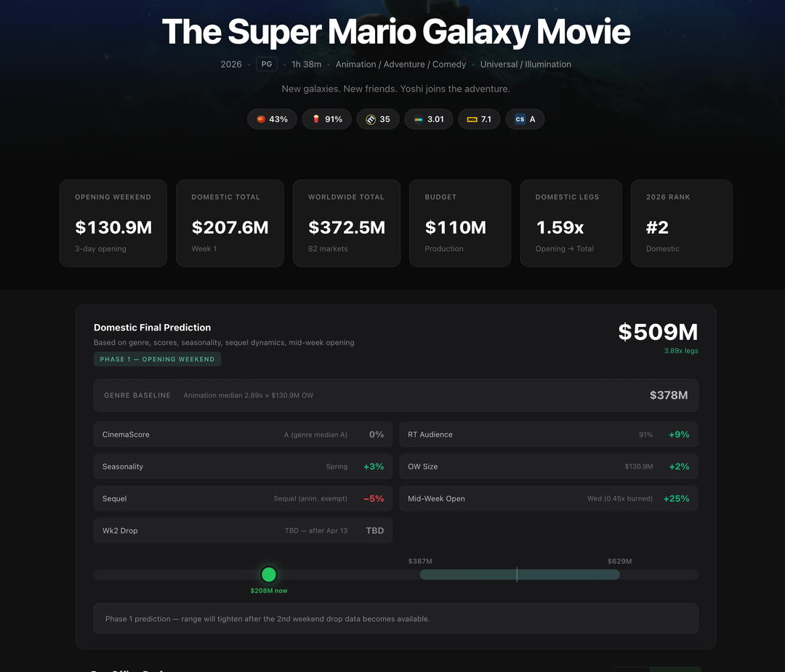Image resolution: width=785 pixels, height=672 pixels.
Task: Select the Phase 1 — Opening Weekend tag
Action: [x=157, y=359]
